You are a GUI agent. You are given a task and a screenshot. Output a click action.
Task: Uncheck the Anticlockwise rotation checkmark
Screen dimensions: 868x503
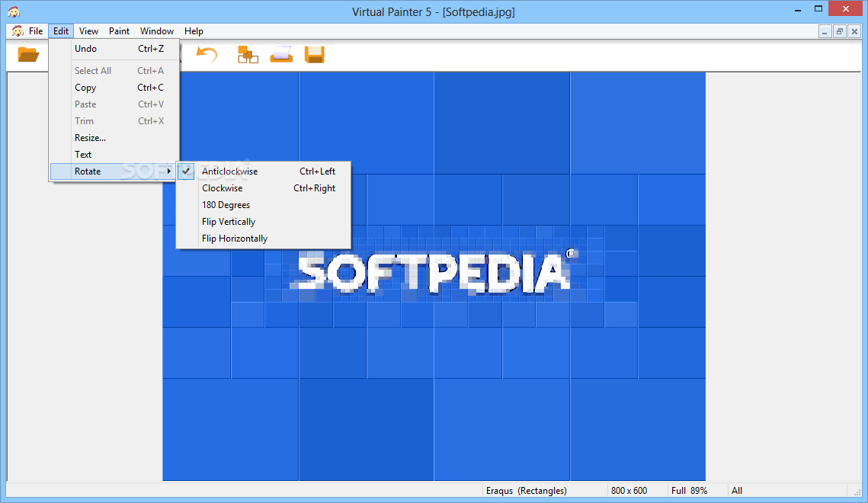(x=185, y=171)
